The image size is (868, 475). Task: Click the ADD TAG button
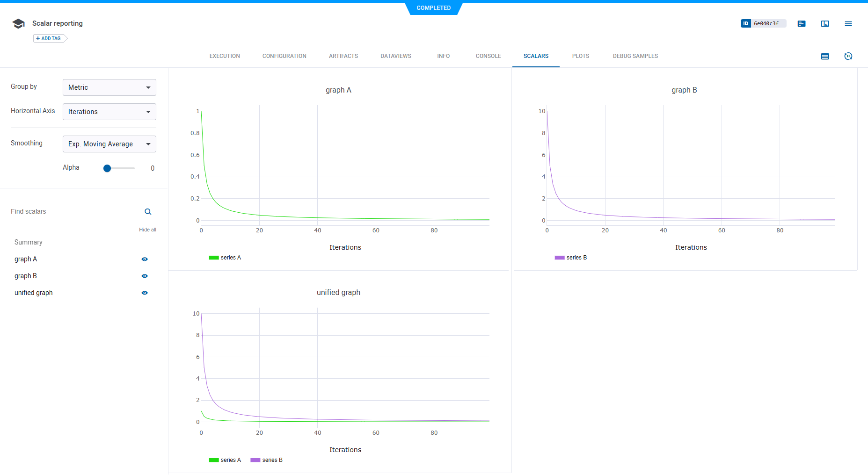click(49, 38)
